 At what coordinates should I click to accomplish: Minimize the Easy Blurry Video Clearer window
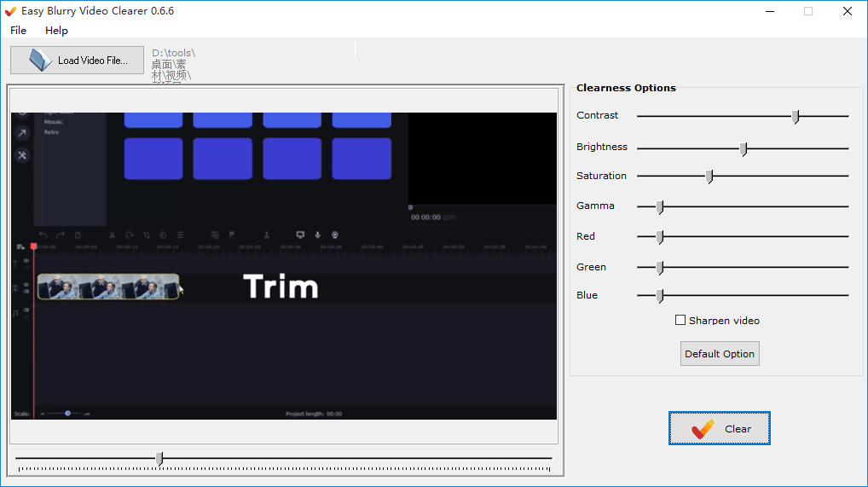pyautogui.click(x=769, y=11)
